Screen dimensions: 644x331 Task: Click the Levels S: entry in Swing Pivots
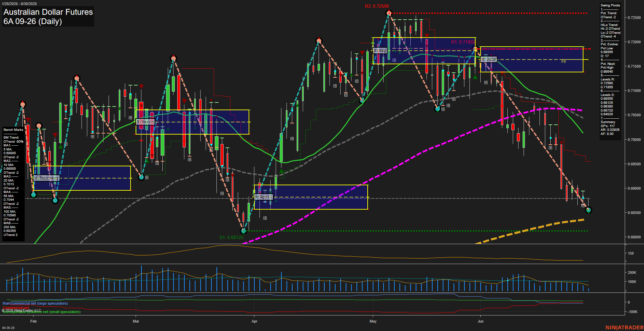(608, 95)
